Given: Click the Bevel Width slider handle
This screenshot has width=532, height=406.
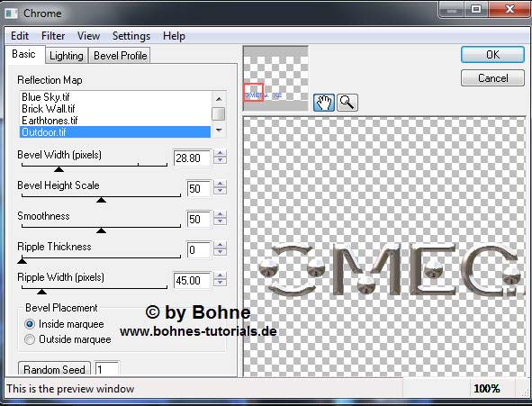Looking at the screenshot, I should tap(59, 168).
